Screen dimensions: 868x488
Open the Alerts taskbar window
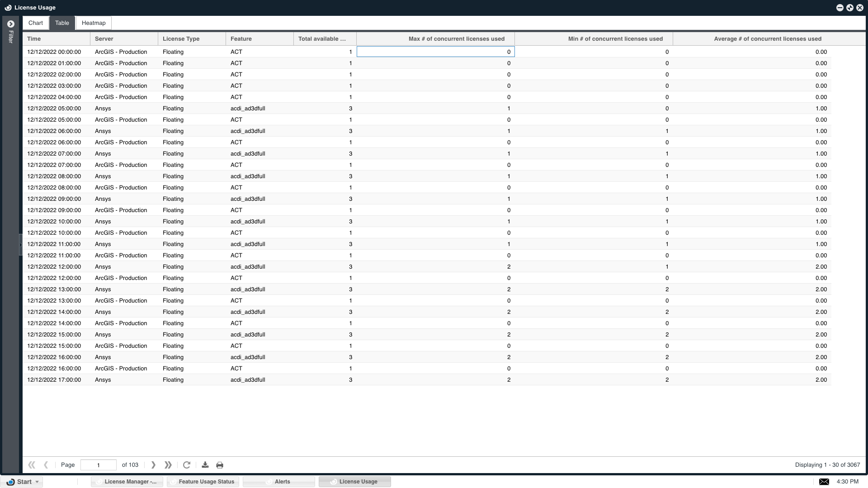(279, 482)
